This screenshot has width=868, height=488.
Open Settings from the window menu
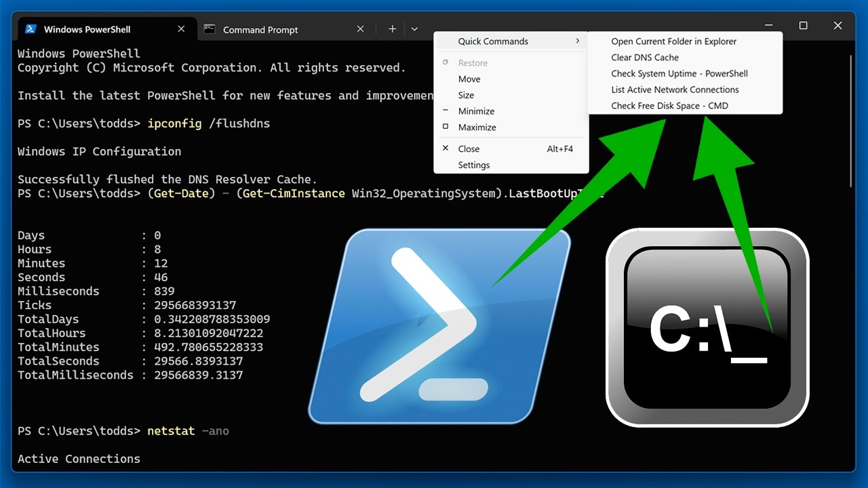click(x=511, y=165)
